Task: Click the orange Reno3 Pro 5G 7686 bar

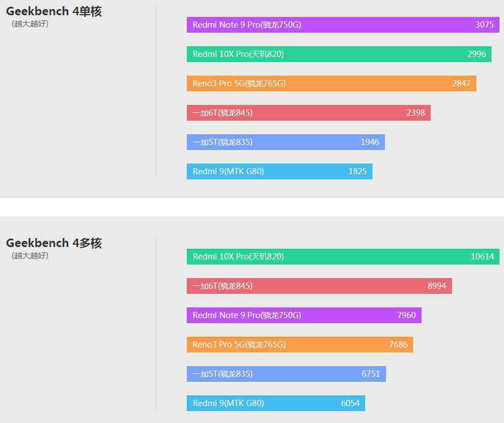Action: point(300,345)
